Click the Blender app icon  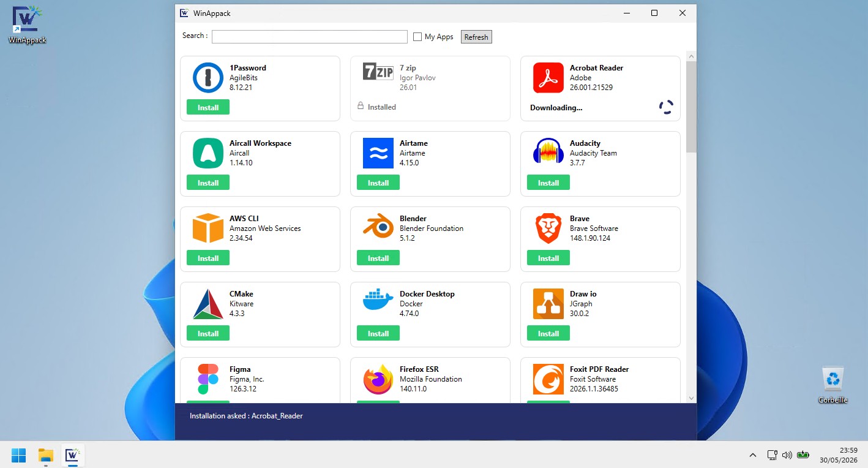tap(378, 226)
